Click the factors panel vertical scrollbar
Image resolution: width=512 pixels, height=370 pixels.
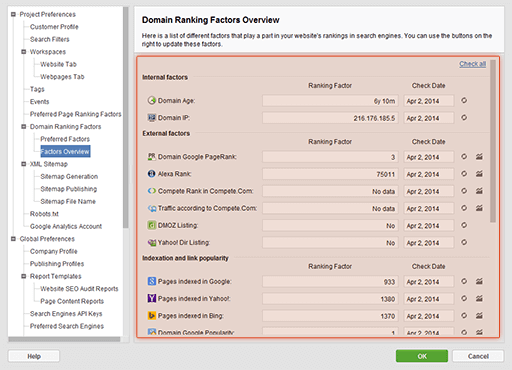pyautogui.click(x=493, y=141)
